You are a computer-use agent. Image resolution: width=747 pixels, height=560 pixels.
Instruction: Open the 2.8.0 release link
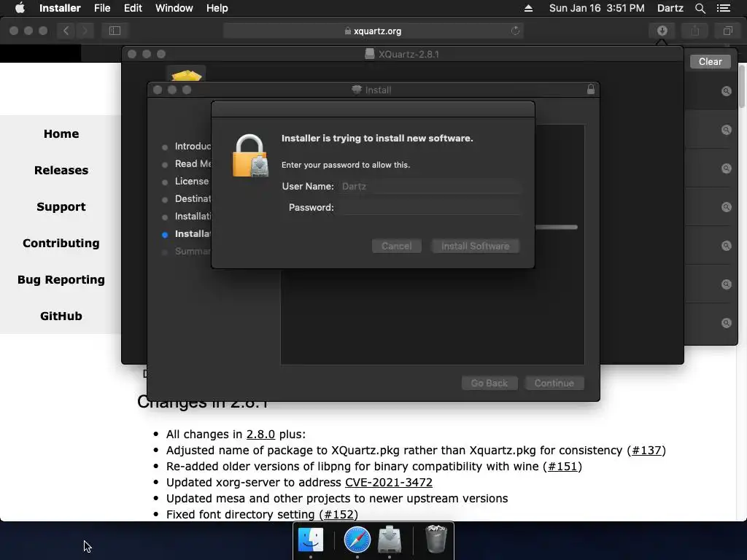pos(260,435)
